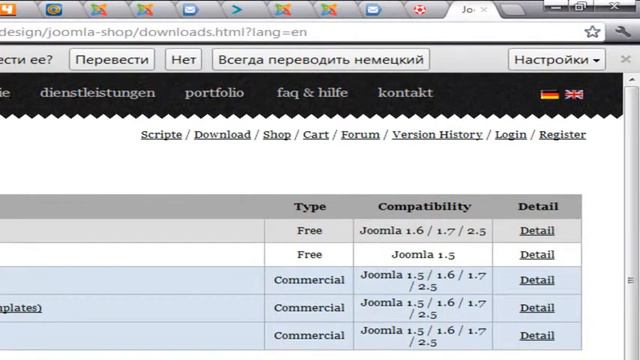Open the Version History link

pos(437,135)
